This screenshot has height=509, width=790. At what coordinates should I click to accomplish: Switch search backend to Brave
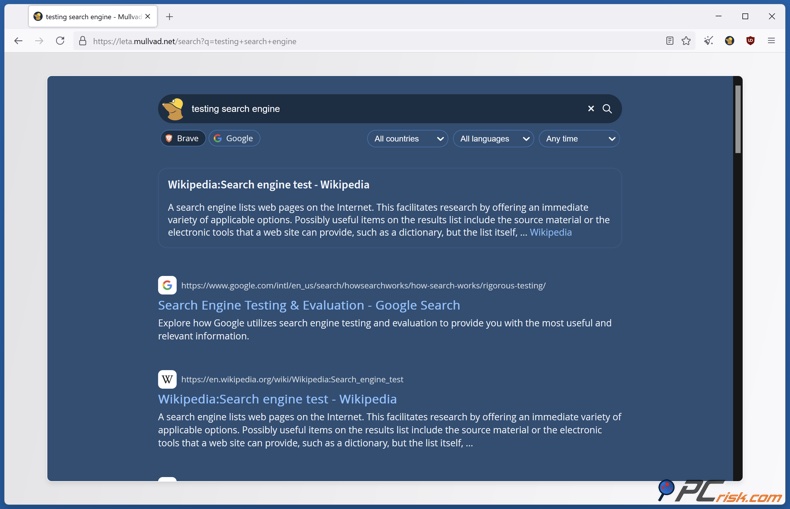[x=182, y=139]
